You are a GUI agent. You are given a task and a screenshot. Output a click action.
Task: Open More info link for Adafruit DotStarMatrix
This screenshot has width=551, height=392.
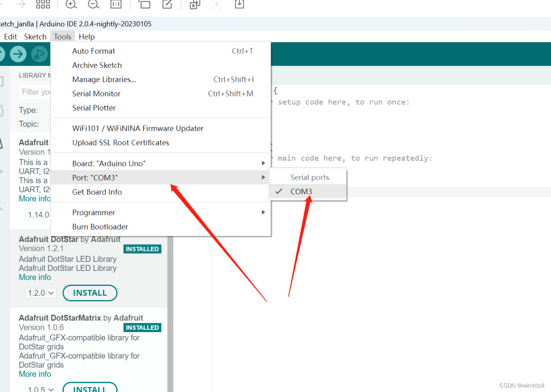tap(35, 374)
